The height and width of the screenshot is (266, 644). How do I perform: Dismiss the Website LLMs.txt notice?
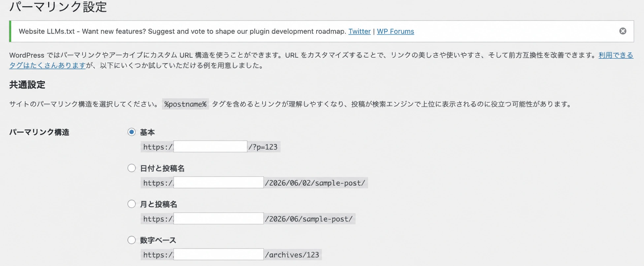tap(623, 31)
